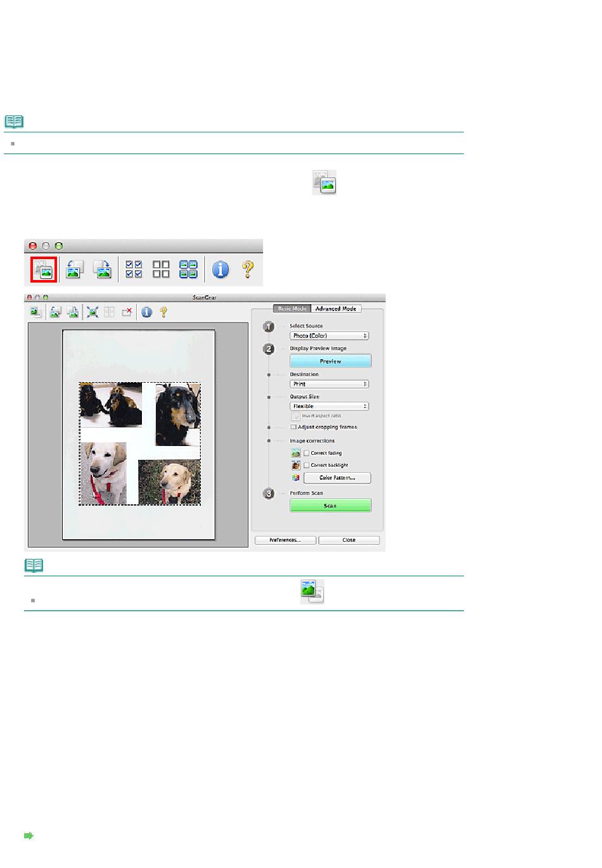Click the Close button in the ScanGear window

(349, 540)
